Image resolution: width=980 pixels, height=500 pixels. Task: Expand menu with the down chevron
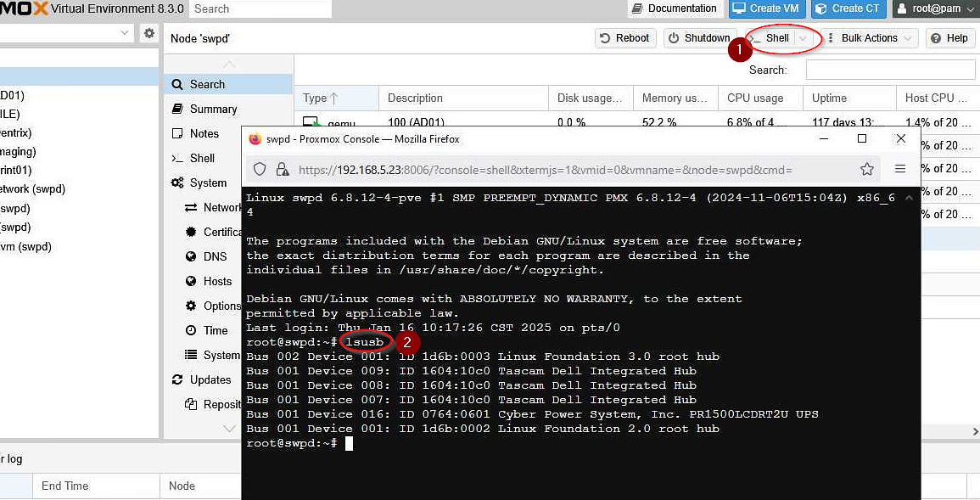[x=229, y=428]
